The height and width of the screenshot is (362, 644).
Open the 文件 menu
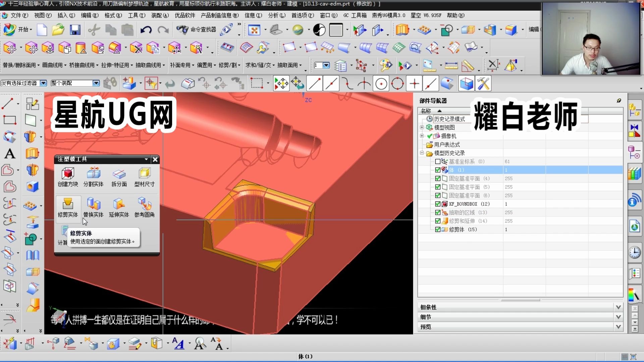18,15
